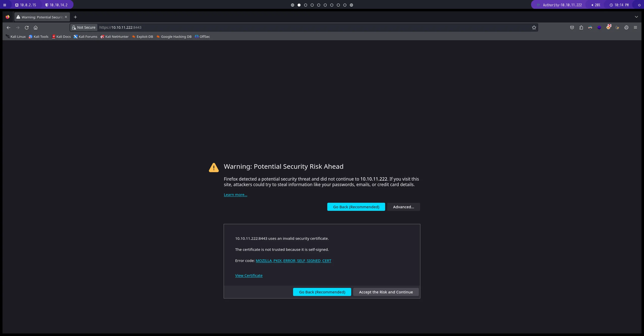The height and width of the screenshot is (336, 644).
Task: Bookmark this page with star icon
Action: [x=534, y=27]
